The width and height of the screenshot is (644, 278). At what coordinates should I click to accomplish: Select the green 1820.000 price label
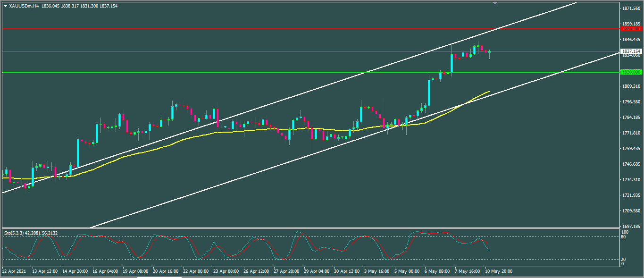coord(631,72)
